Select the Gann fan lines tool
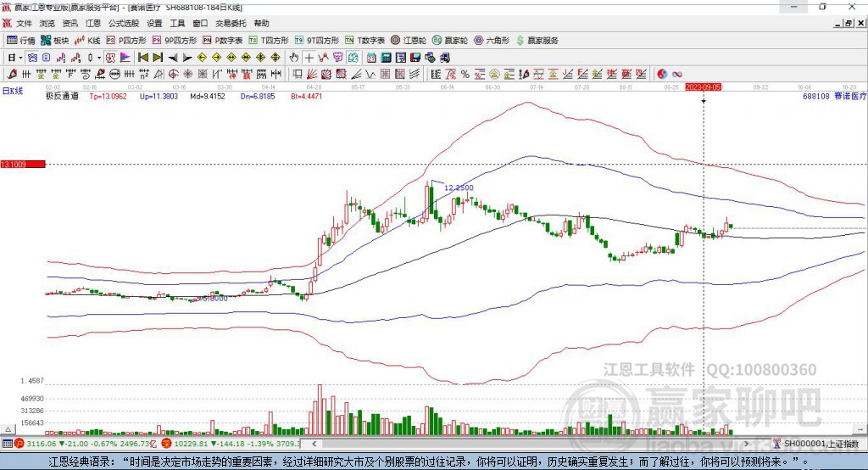Viewport: 868px width, 470px height. (312, 74)
